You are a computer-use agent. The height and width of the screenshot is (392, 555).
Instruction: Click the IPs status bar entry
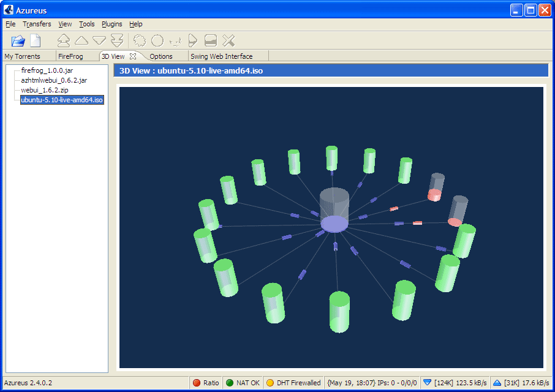(x=372, y=383)
